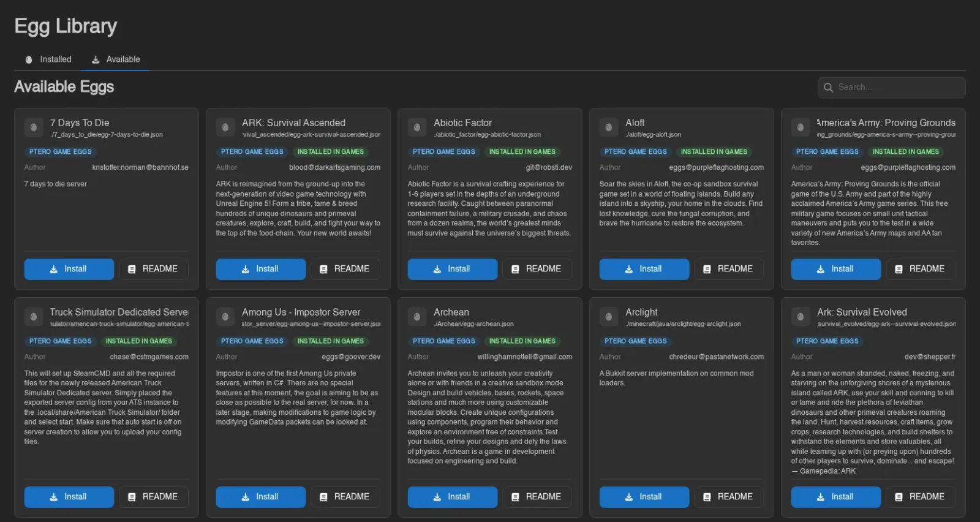This screenshot has height=522, width=980.
Task: Click the Aloft egg icon
Action: [609, 127]
